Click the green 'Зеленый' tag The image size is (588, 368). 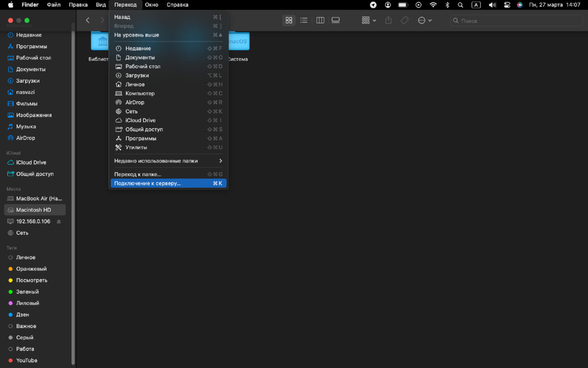pos(34,292)
